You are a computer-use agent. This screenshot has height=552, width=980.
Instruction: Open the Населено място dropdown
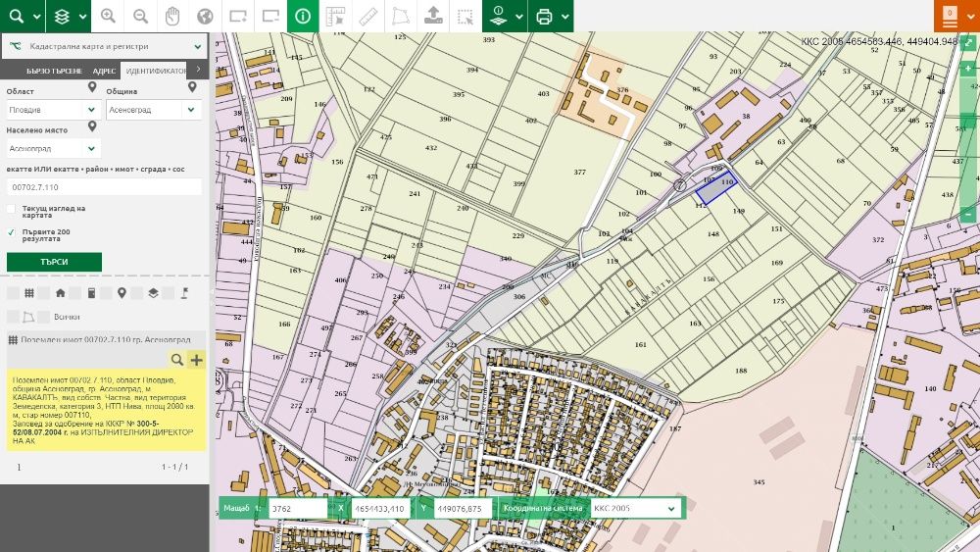(53, 149)
